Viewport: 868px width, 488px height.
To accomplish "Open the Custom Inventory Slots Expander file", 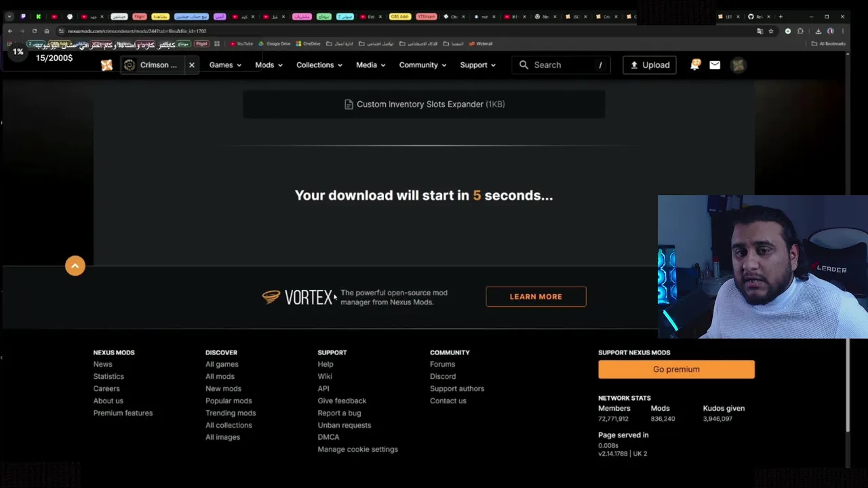I will (424, 104).
